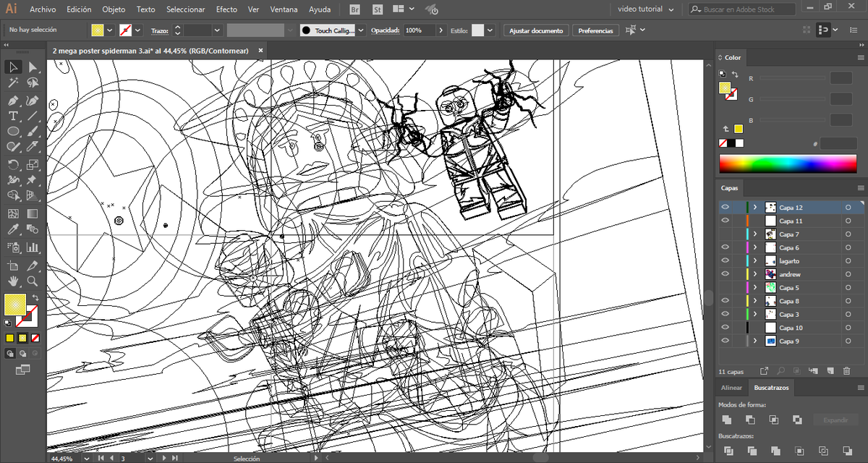Open the Capas panel options menu
Screen dimensions: 868x463
tap(859, 187)
